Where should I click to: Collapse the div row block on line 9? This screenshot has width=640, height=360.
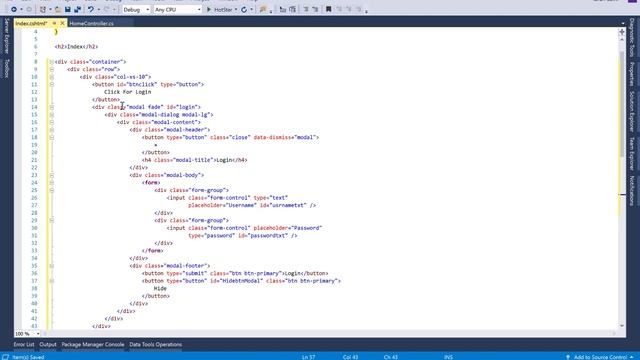pyautogui.click(x=52, y=69)
